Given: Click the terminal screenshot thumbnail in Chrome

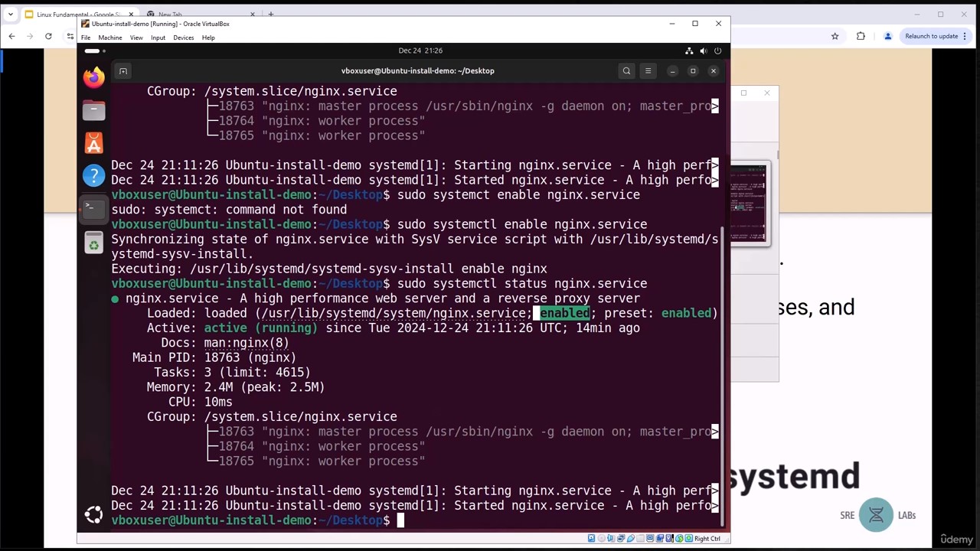Looking at the screenshot, I should (x=749, y=205).
